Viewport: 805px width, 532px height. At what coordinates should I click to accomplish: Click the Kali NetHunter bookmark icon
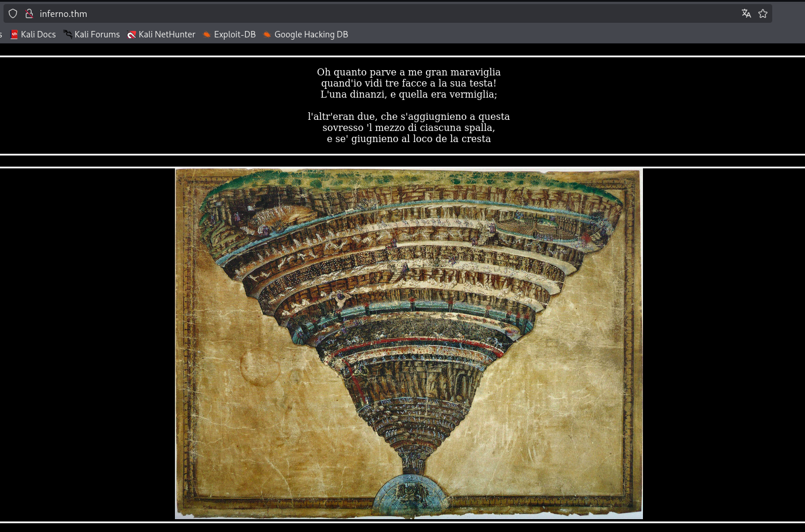pyautogui.click(x=132, y=34)
